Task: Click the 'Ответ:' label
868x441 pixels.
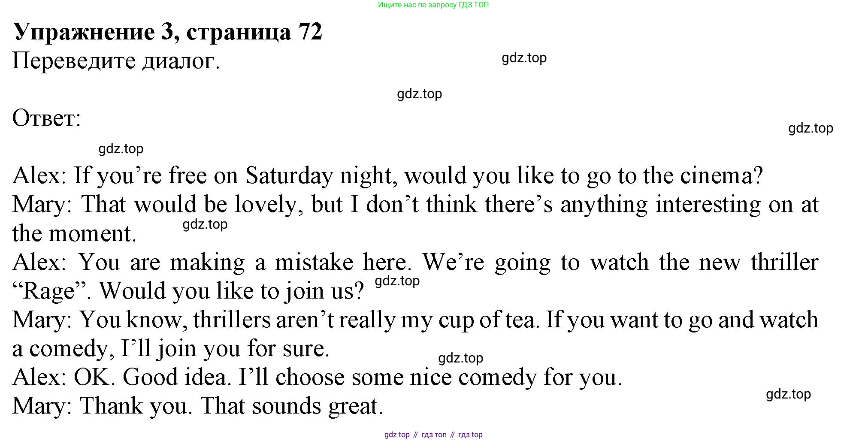Action: tap(46, 118)
